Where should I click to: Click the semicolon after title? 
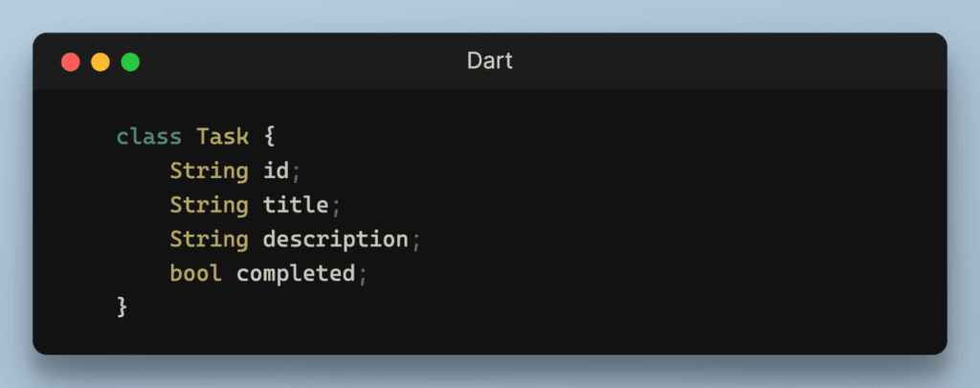(336, 207)
